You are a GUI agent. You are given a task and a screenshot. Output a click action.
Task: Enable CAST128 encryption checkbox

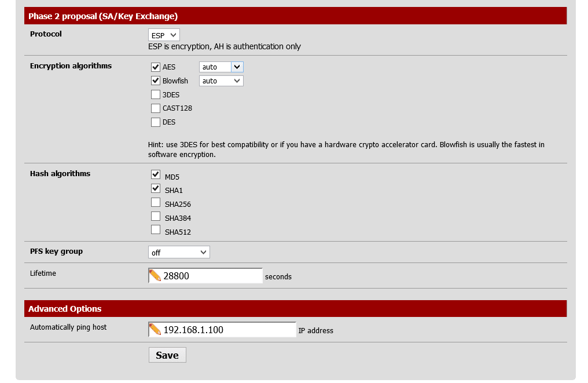pyautogui.click(x=155, y=108)
